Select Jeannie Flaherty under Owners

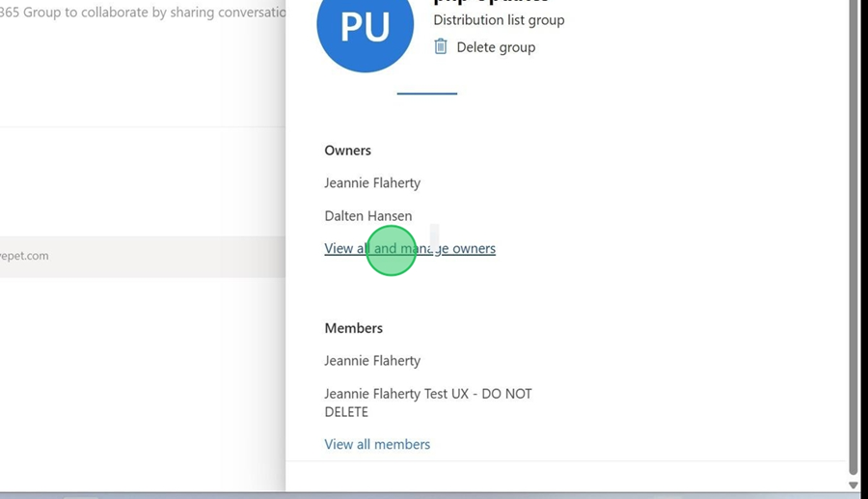tap(372, 182)
